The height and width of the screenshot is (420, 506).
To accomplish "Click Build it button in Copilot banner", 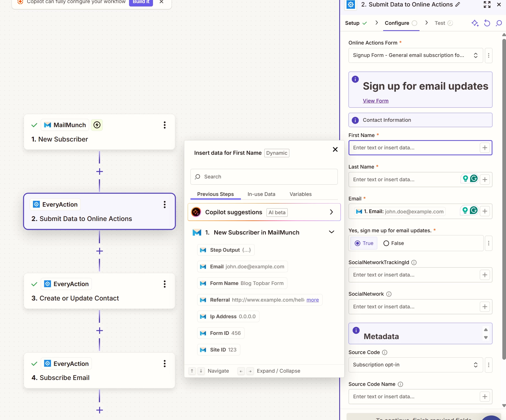I will pos(141,2).
